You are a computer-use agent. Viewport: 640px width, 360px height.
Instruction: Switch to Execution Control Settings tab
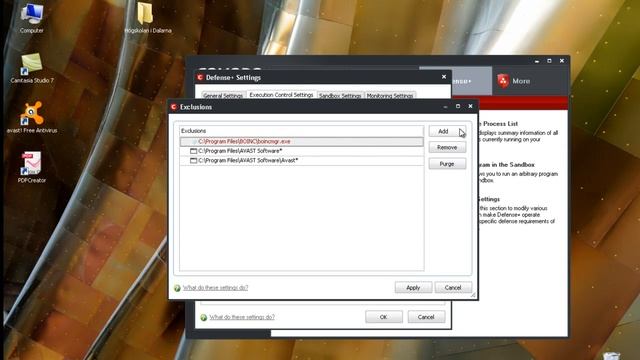tap(281, 95)
